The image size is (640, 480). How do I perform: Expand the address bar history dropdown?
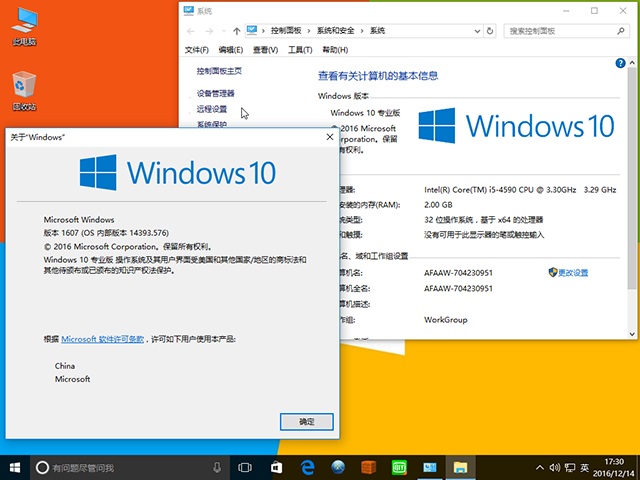[479, 31]
